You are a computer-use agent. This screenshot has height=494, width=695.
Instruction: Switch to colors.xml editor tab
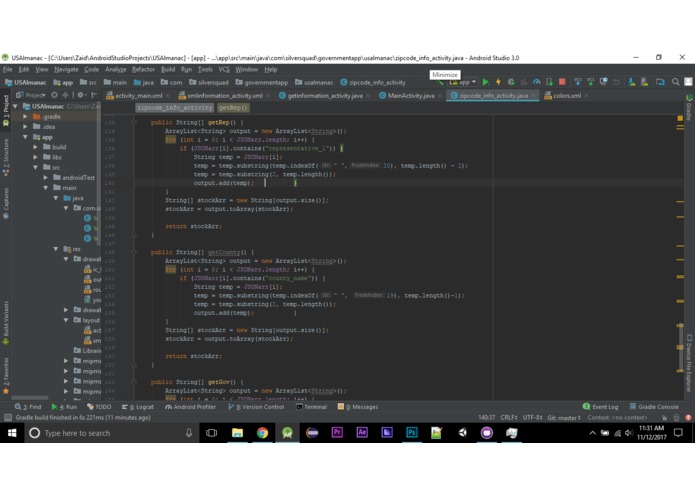[x=567, y=95]
